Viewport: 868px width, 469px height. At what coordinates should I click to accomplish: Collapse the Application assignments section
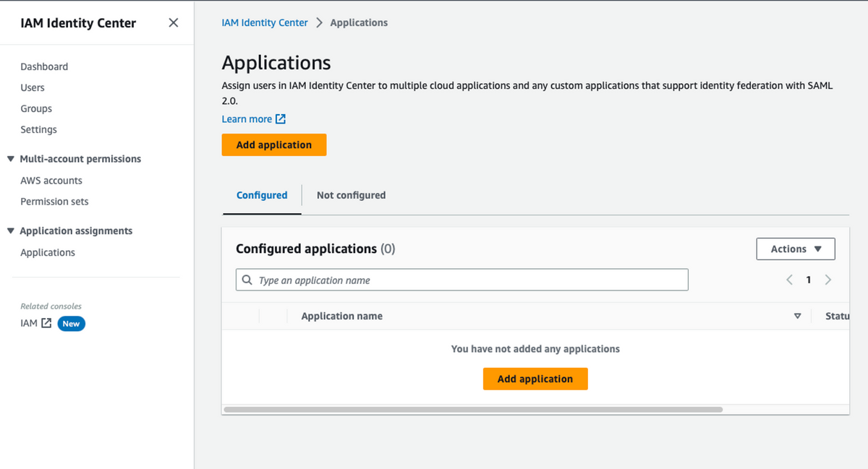point(11,231)
